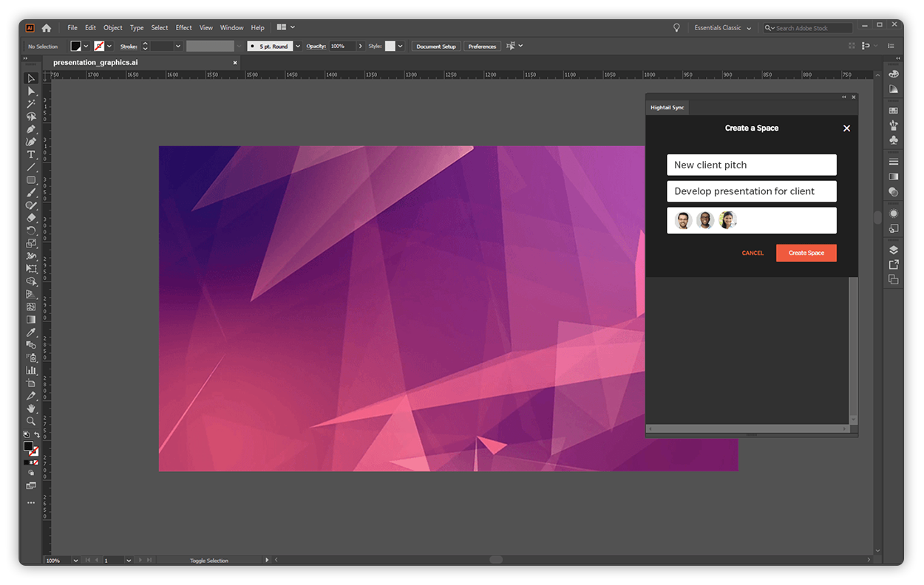Open the Object menu
Viewport: 924px width, 585px height.
coord(112,27)
